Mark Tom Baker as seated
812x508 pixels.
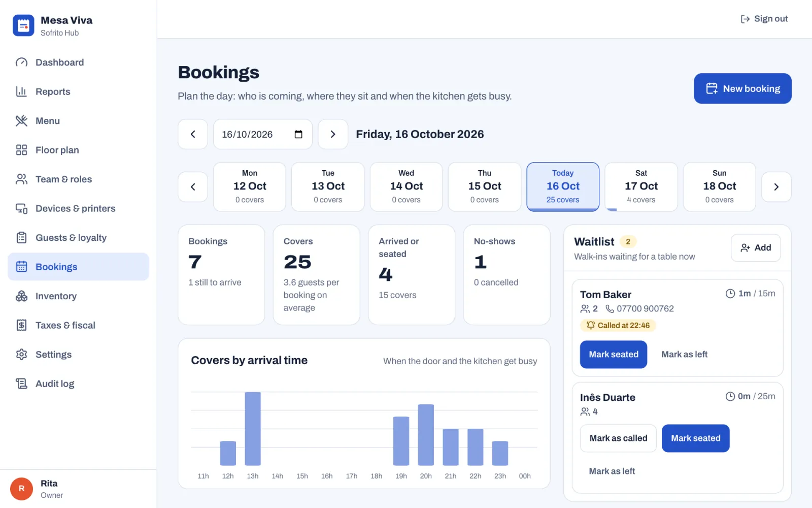pos(613,355)
